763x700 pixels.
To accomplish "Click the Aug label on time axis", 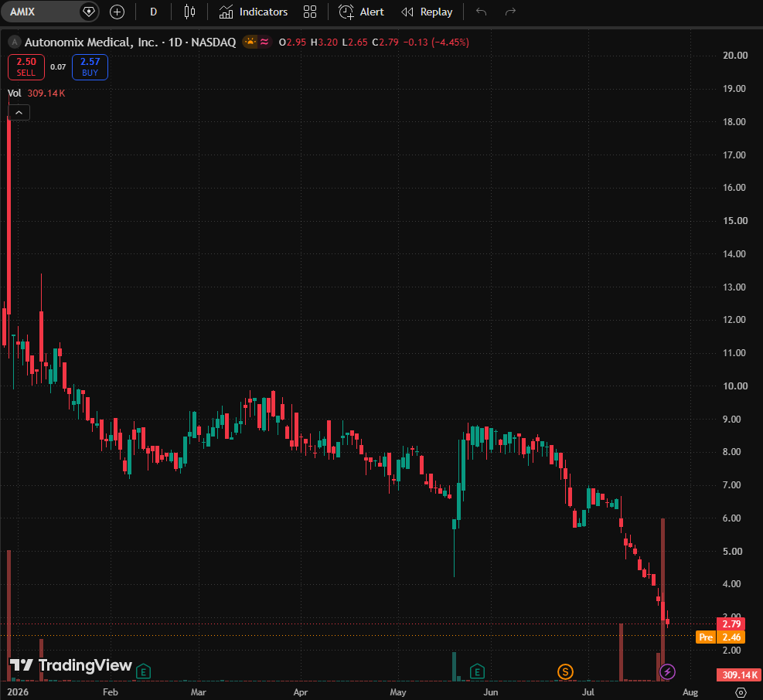I will tap(690, 692).
